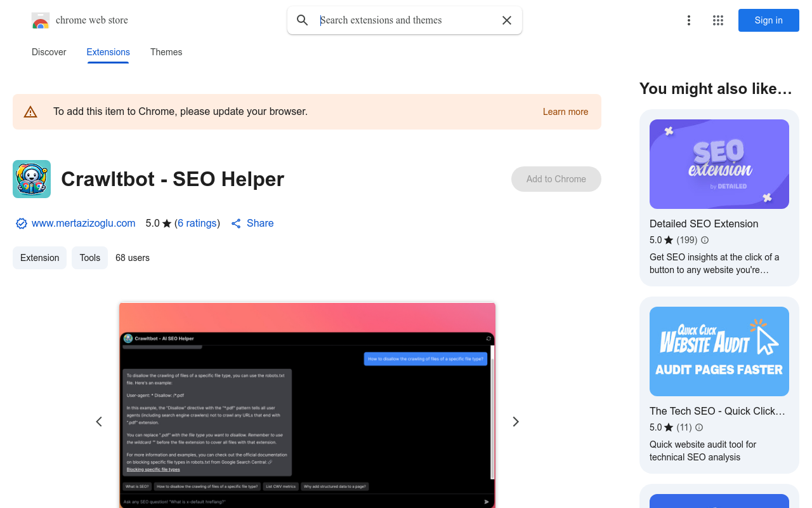812x508 pixels.
Task: Open the Learn more link
Action: pyautogui.click(x=565, y=111)
